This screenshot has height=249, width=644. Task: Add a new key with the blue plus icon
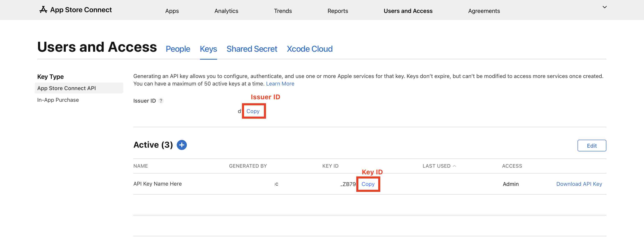pyautogui.click(x=182, y=145)
